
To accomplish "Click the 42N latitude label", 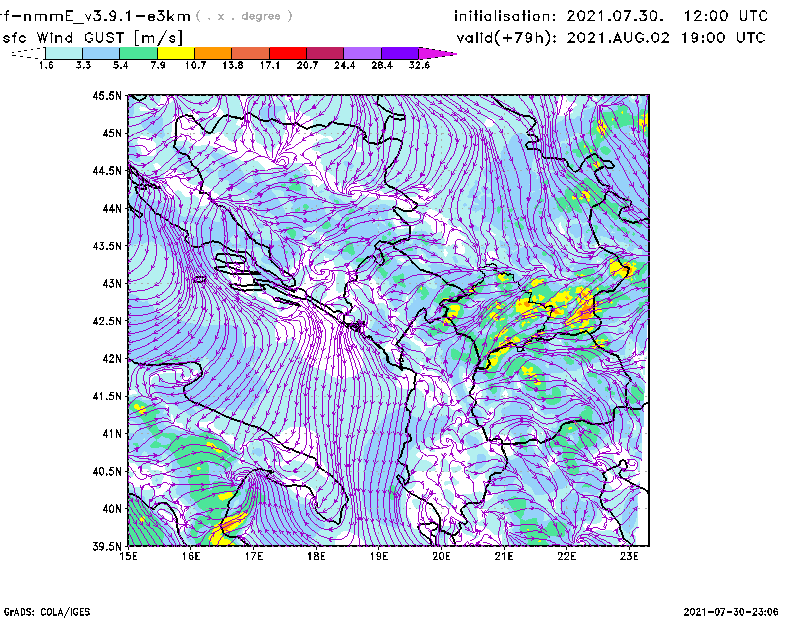I will tap(112, 358).
